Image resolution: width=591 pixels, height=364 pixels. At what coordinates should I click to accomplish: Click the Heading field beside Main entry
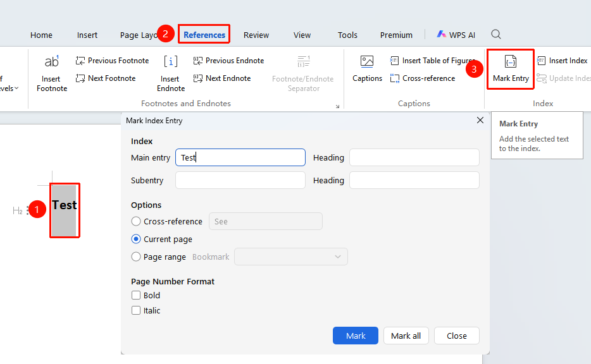414,157
